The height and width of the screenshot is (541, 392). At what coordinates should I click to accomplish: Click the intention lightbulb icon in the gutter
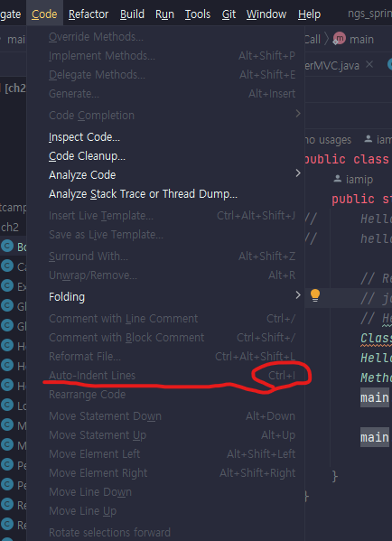click(315, 295)
